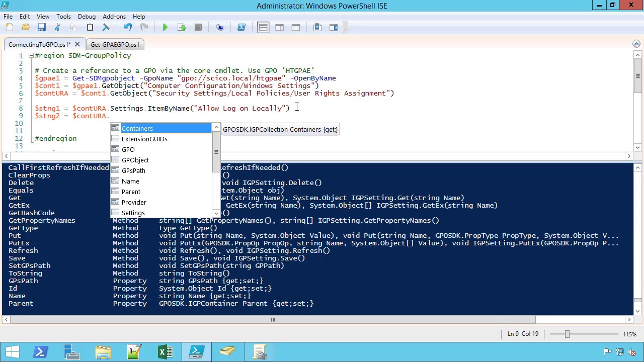Click the Ln 9 Col 19 status indicator

point(523,334)
